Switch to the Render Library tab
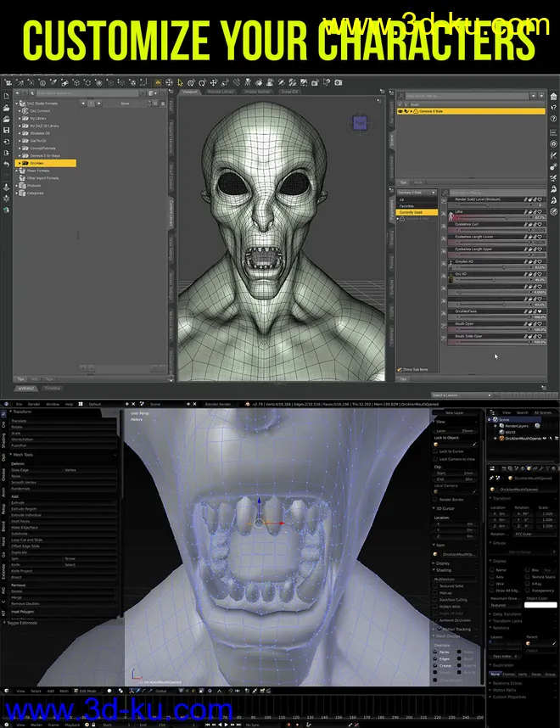 tap(221, 91)
